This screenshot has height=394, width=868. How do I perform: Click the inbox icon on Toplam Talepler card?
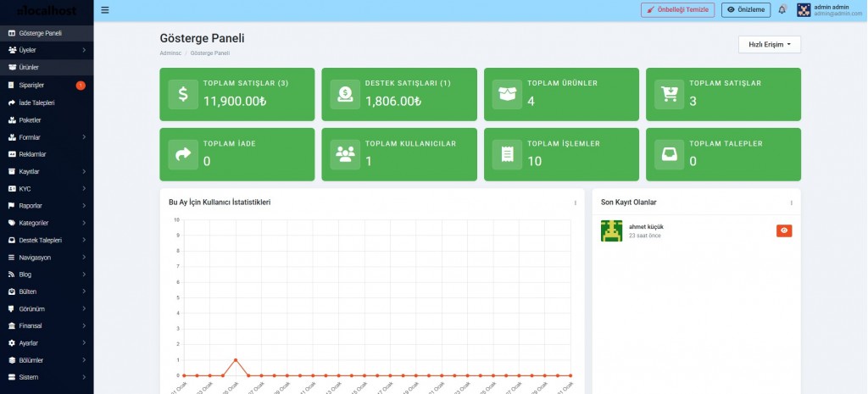(670, 153)
